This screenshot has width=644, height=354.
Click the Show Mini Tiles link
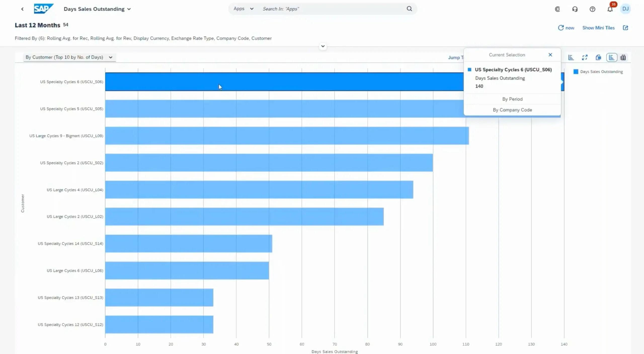pos(598,28)
